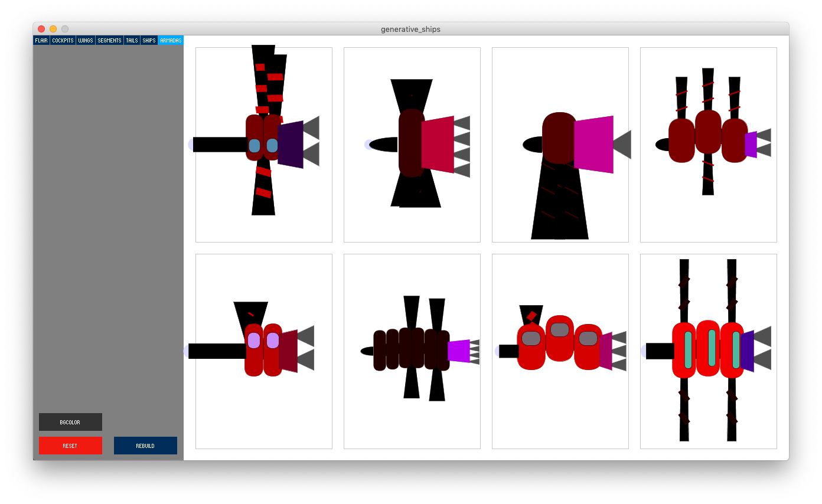This screenshot has width=822, height=504.
Task: Click the red RESET button
Action: (x=70, y=446)
